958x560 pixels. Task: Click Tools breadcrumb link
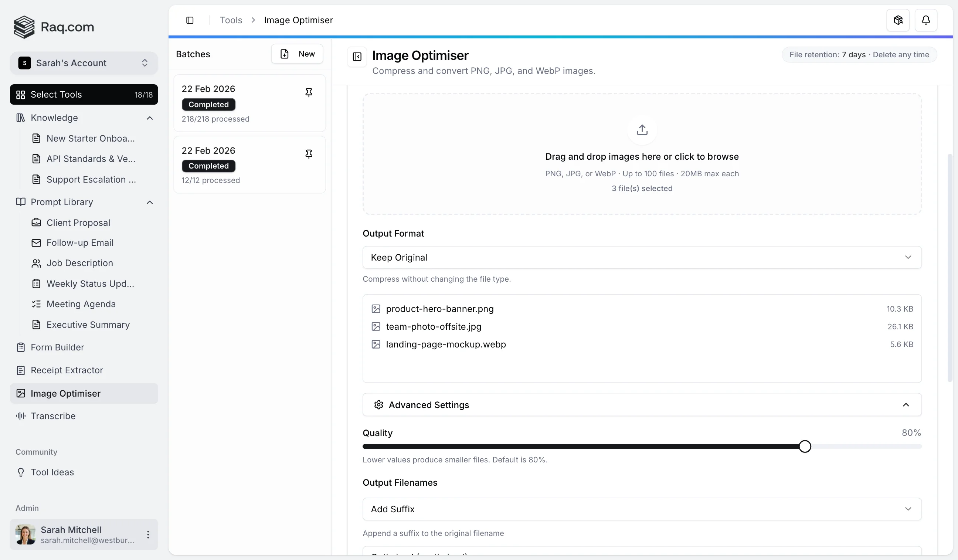231,20
